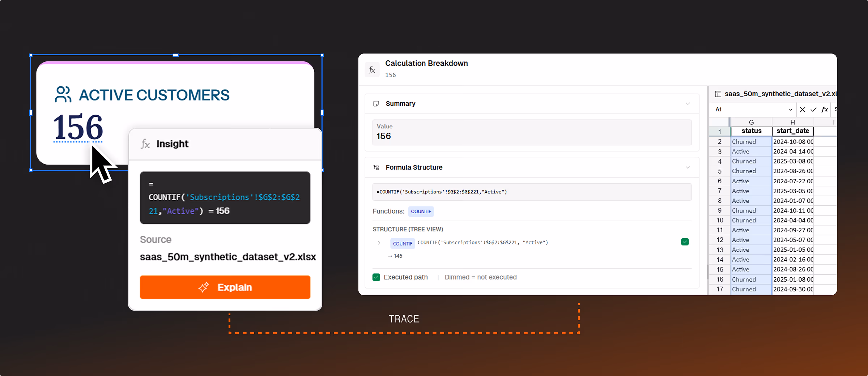
Task: Click the source file name saas_50m_synthetic_dataset_v2.xlsx in Insight
Action: click(228, 257)
